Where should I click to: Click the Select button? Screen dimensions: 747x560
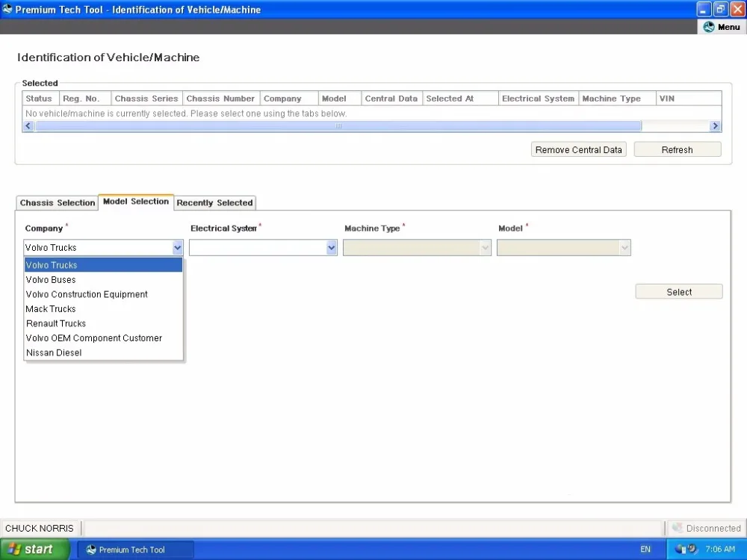pos(678,291)
